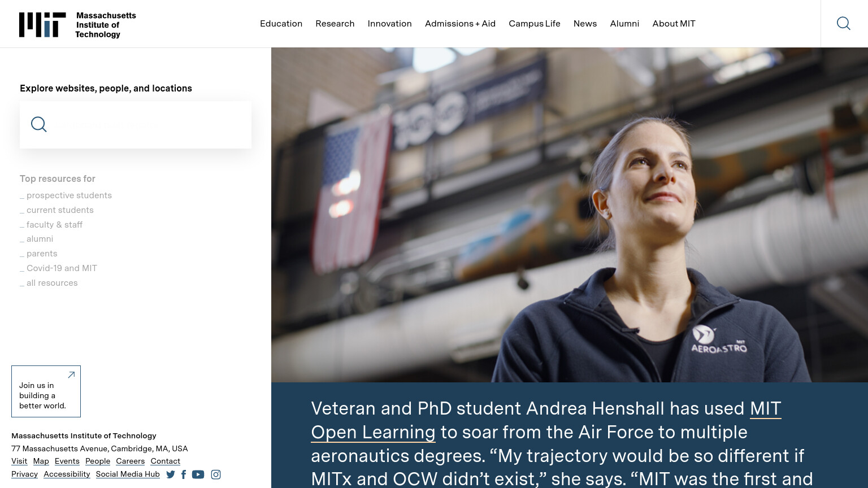Open the Innovation menu
Image resolution: width=868 pixels, height=488 pixels.
389,24
